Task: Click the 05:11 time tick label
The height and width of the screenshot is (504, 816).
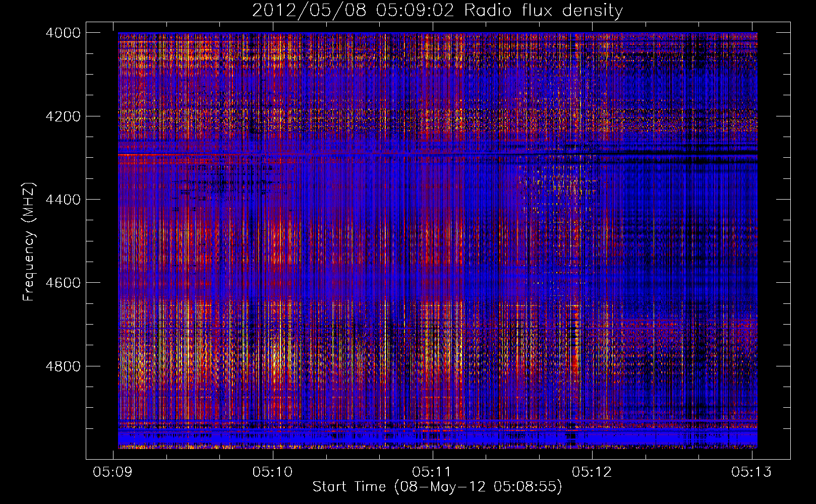Action: coord(432,472)
